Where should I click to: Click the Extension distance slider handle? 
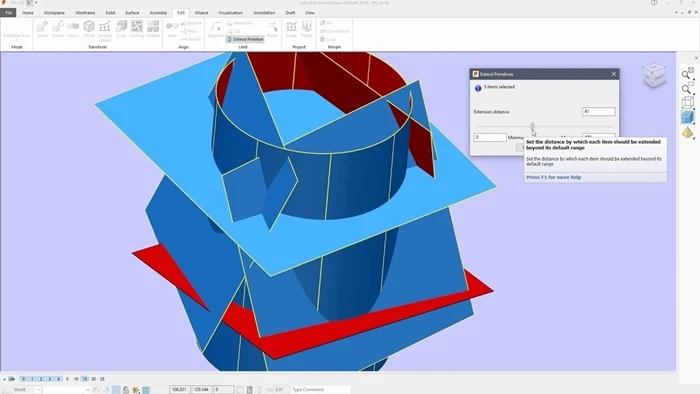533,127
